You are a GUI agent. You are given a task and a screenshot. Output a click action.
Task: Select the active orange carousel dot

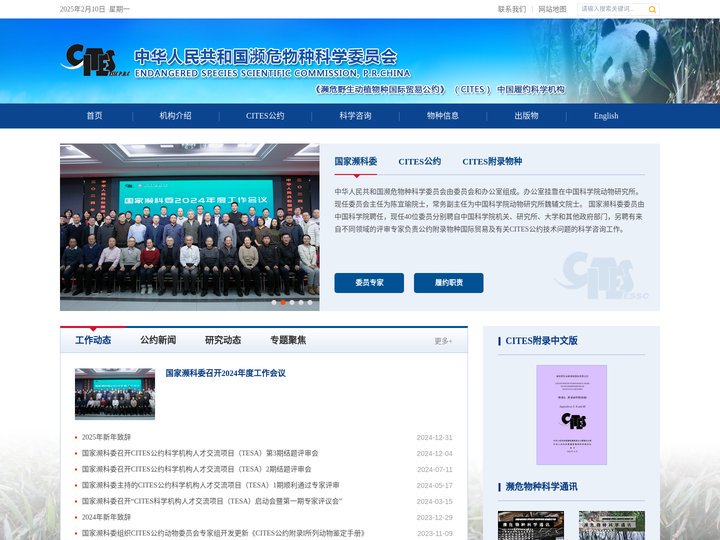[283, 302]
